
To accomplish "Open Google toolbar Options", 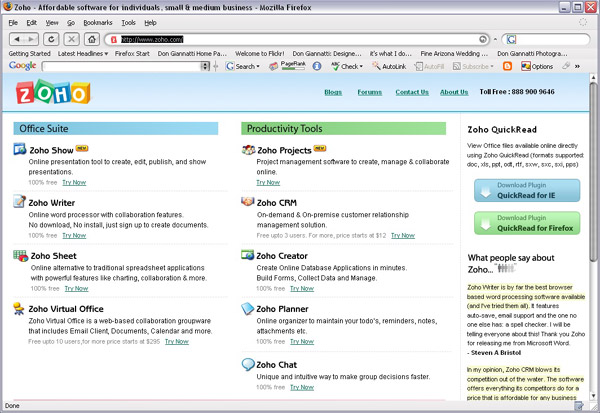I will pos(537,66).
